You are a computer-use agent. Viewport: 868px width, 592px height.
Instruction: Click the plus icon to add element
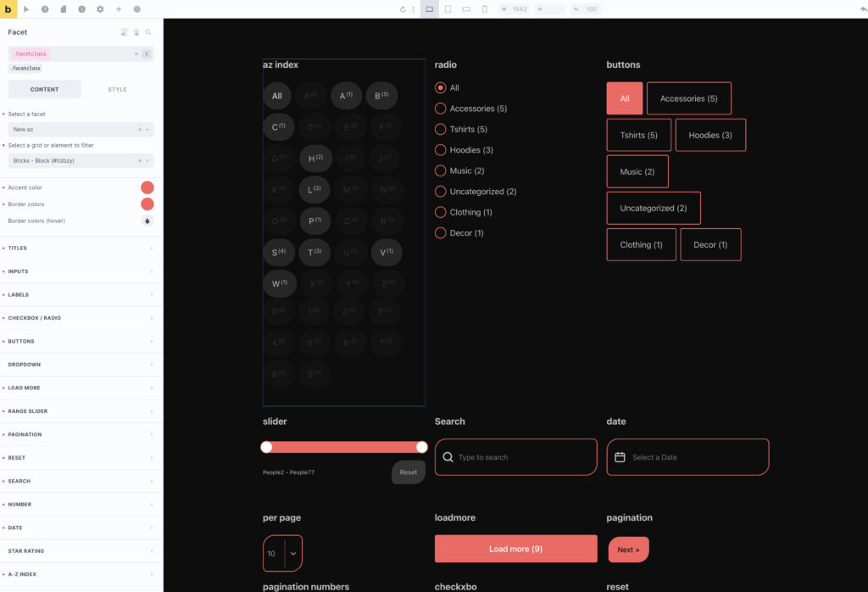[119, 9]
